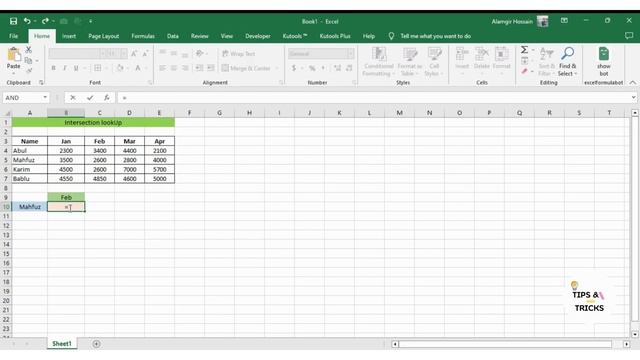The width and height of the screenshot is (640, 360).
Task: Cancel formula entry with X
Action: pos(73,98)
